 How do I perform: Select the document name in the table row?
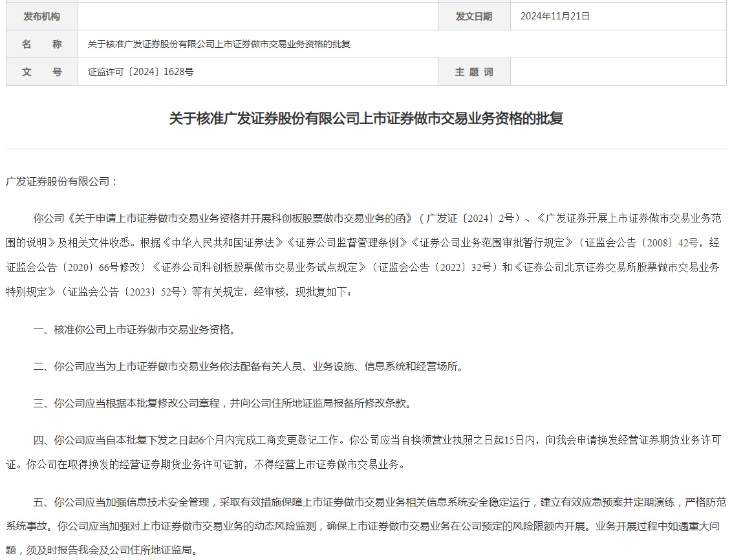pyautogui.click(x=219, y=45)
